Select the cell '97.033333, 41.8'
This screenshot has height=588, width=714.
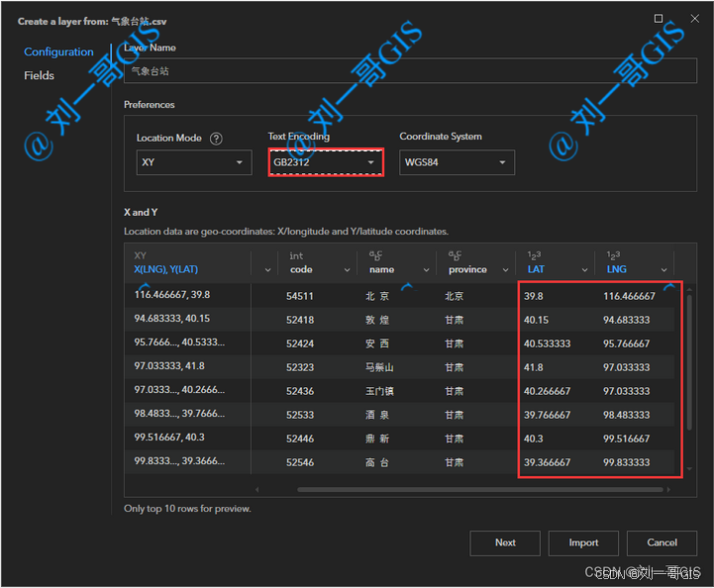(169, 366)
